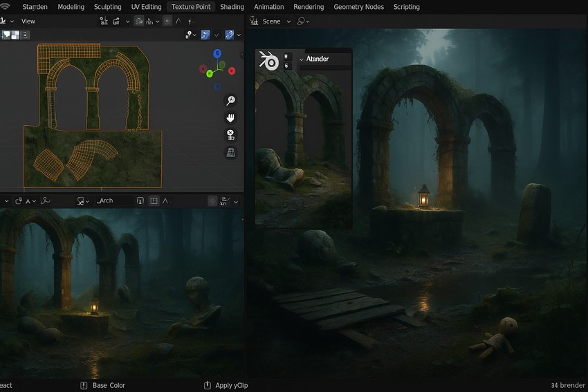
Task: Click the blue Z axis gizmo handle
Action: point(217,53)
